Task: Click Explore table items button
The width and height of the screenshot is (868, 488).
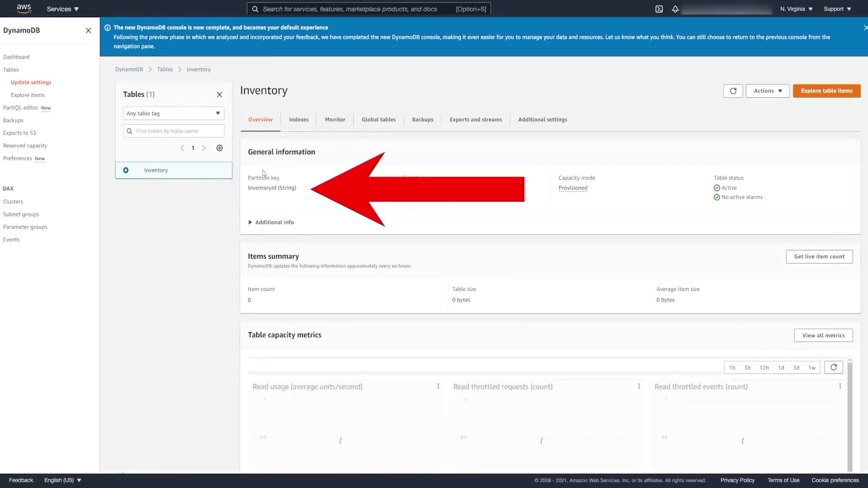Action: (x=826, y=91)
